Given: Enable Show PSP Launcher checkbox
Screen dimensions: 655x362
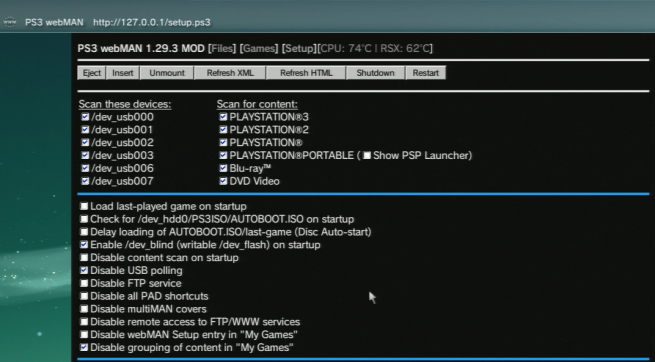Looking at the screenshot, I should [367, 156].
